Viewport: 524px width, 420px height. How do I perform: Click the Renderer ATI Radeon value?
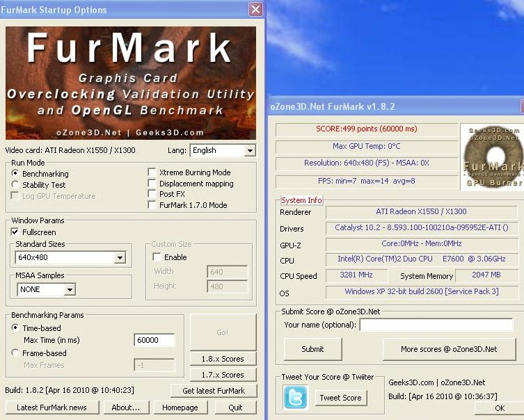(421, 211)
